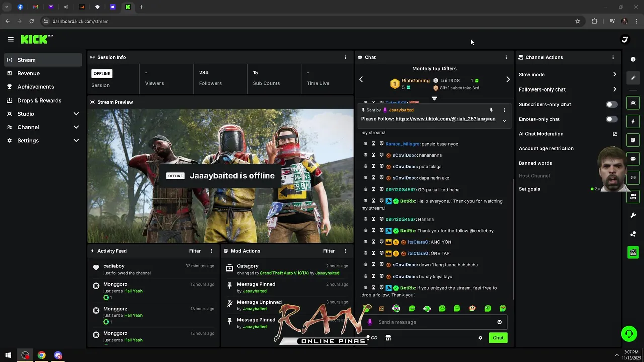
Task: Click the green Chat send button
Action: [498, 338]
